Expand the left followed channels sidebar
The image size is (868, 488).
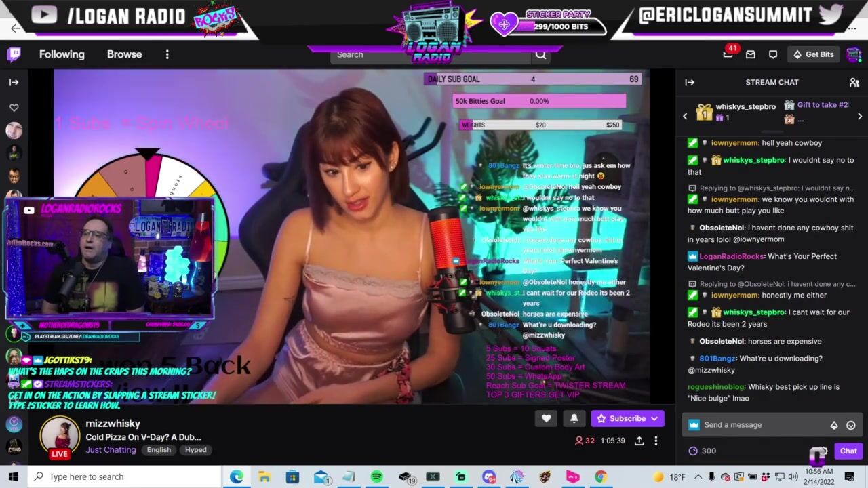14,82
